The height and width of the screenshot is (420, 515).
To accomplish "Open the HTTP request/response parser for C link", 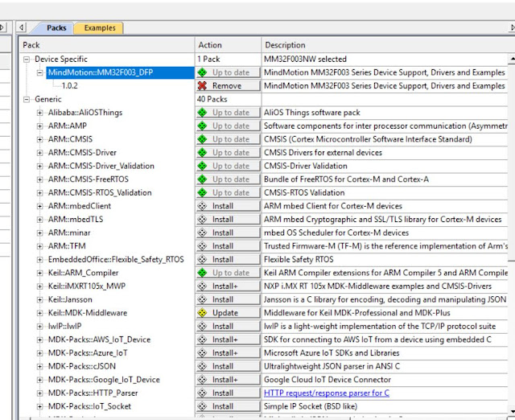I will pos(327,393).
